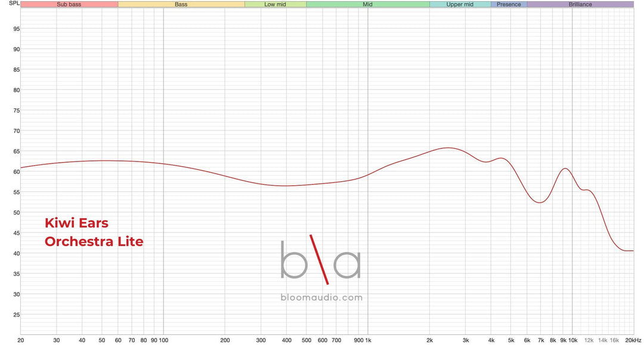Image resolution: width=644 pixels, height=345 pixels.
Task: Click the 20kHz frequency axis tick label
Action: (x=633, y=340)
